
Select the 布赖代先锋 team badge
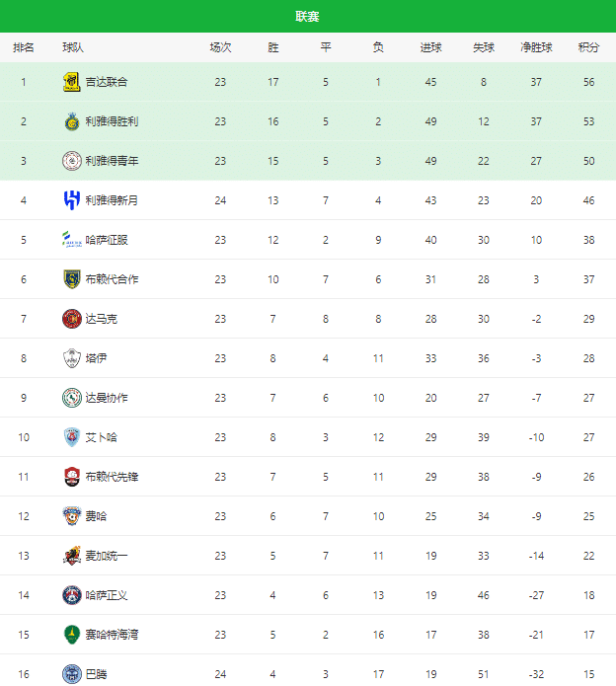pos(71,477)
